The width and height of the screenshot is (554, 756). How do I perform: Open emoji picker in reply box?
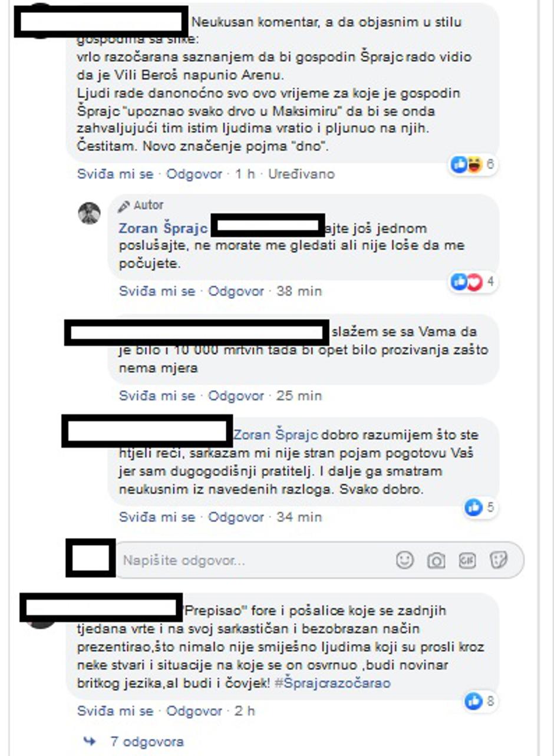[405, 560]
